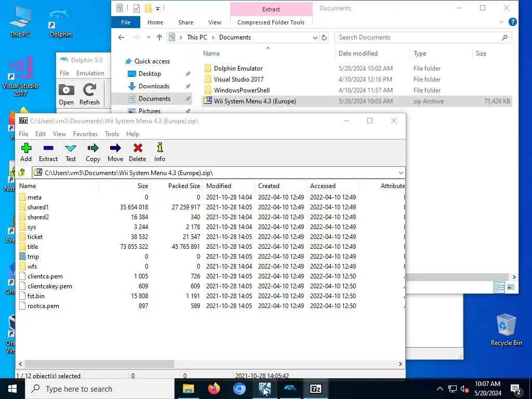Open Explorer Home ribbon tab

pyautogui.click(x=155, y=22)
